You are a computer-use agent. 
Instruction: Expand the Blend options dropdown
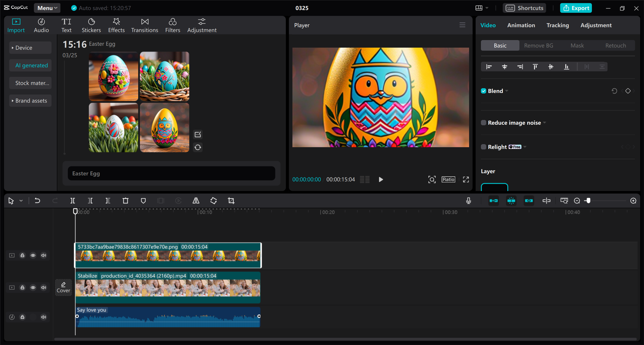(506, 91)
